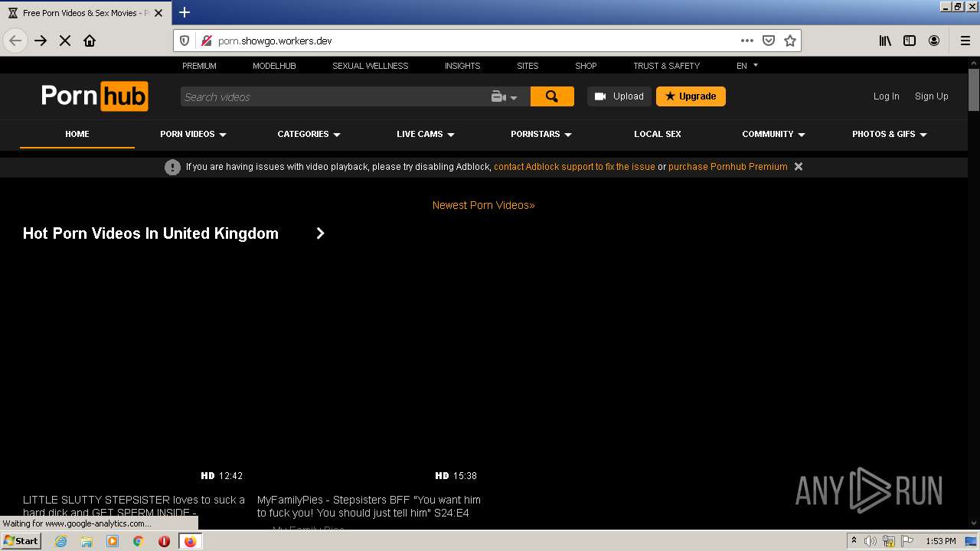Click the orange search magnifier button

(x=552, y=96)
